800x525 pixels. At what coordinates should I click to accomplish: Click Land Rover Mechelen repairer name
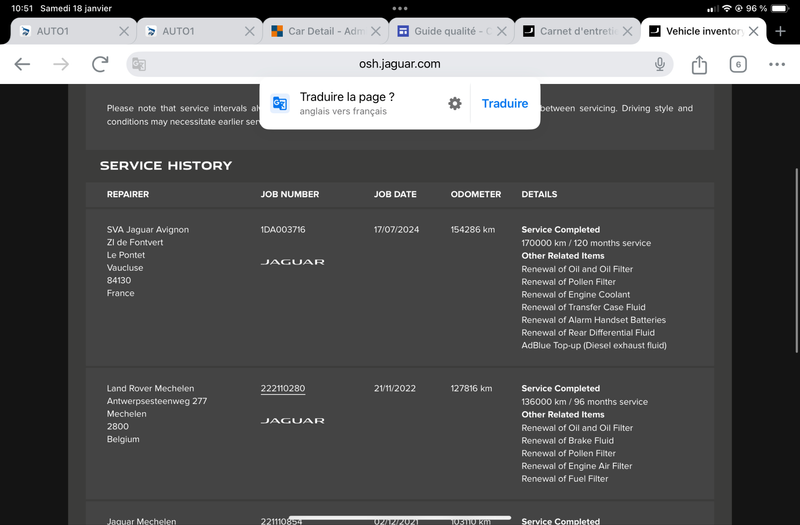click(x=150, y=388)
